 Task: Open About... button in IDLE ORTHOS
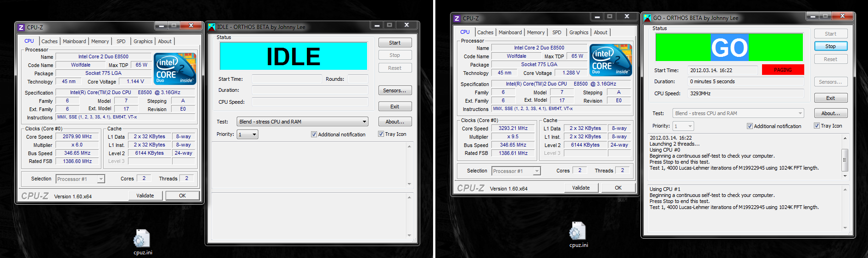[395, 122]
